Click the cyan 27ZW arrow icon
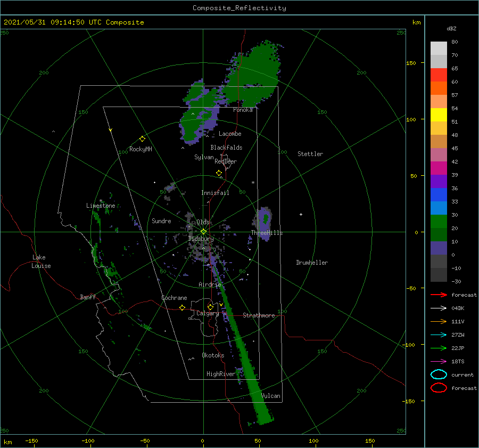The image size is (479, 448). pyautogui.click(x=439, y=335)
